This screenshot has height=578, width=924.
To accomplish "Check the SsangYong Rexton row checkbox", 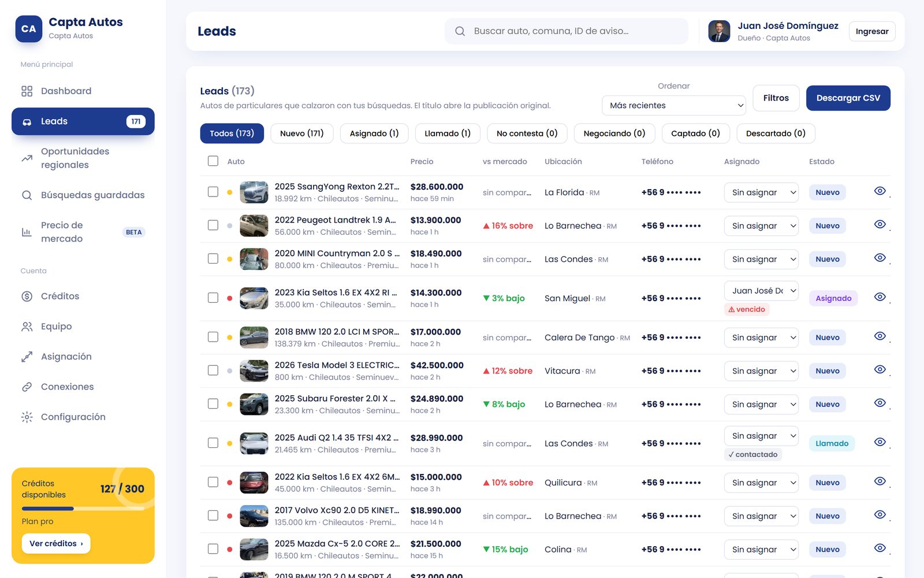I will pyautogui.click(x=213, y=192).
